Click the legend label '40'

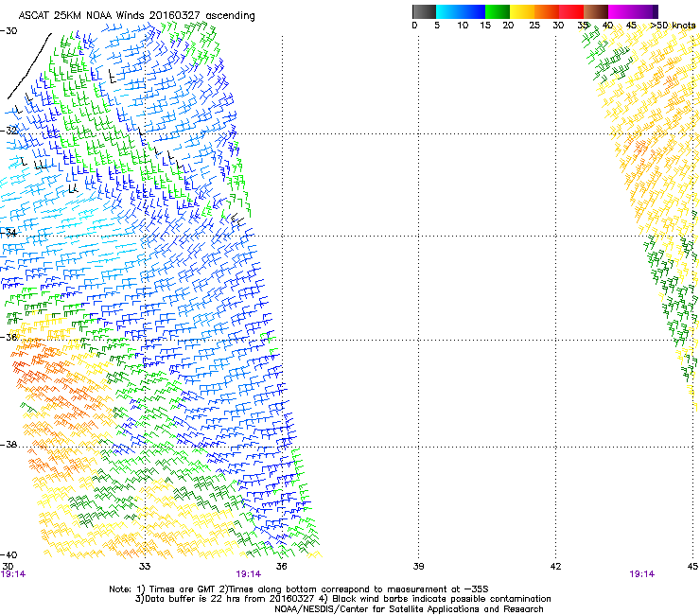[607, 26]
